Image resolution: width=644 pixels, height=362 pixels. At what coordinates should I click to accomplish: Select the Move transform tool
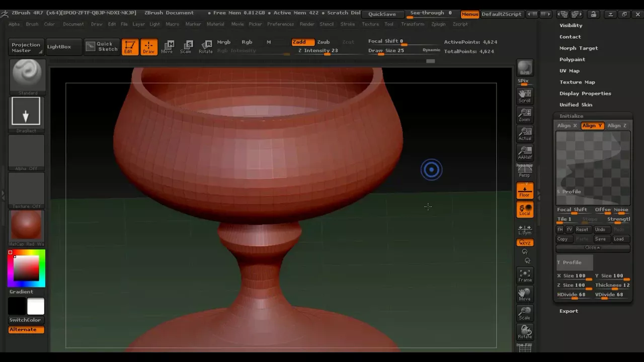click(x=167, y=47)
